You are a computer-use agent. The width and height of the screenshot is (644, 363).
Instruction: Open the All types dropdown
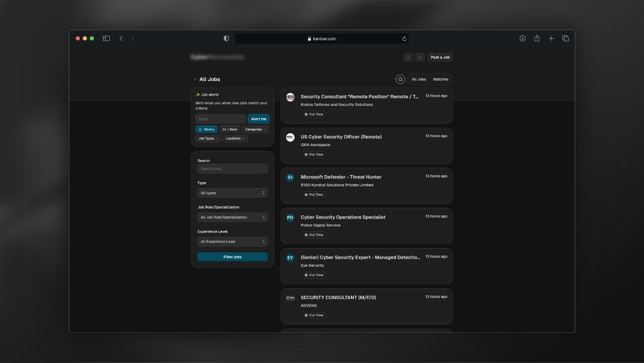[232, 193]
